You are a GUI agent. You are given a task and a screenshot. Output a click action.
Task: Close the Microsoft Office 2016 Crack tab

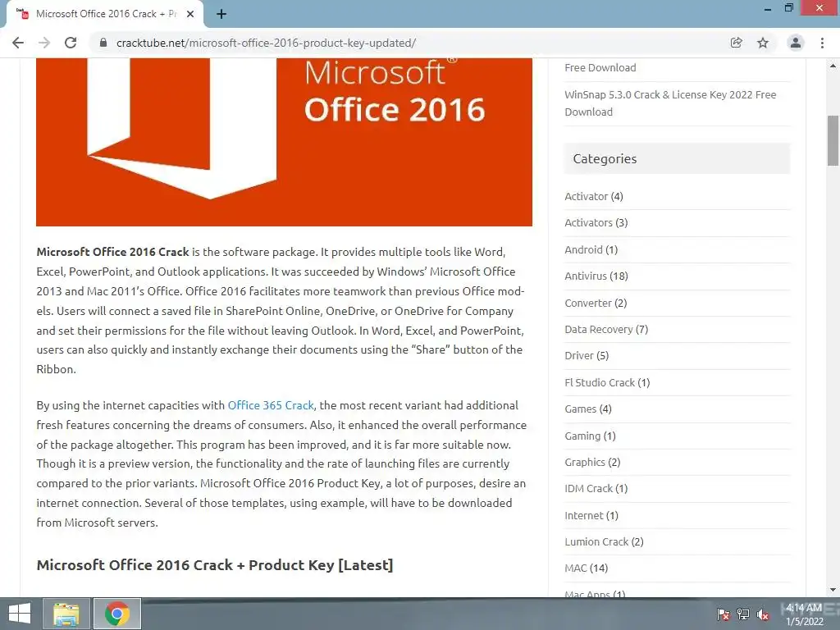click(190, 14)
